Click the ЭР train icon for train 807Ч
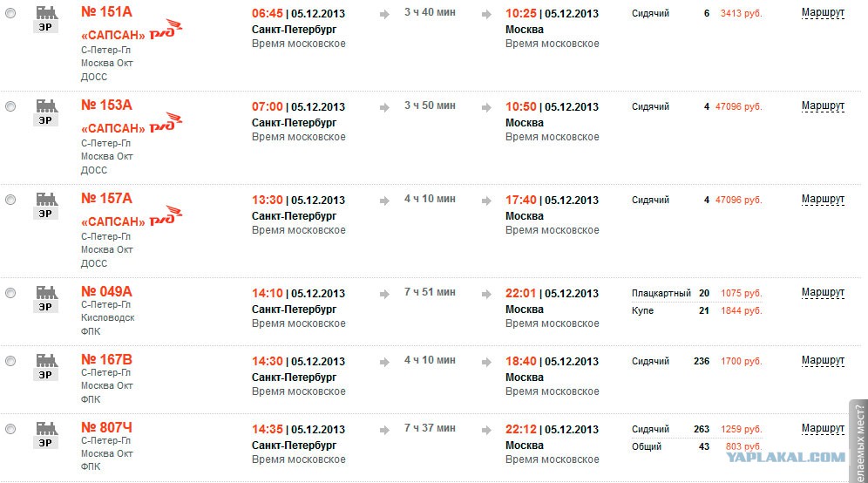The height and width of the screenshot is (483, 868). point(46,435)
